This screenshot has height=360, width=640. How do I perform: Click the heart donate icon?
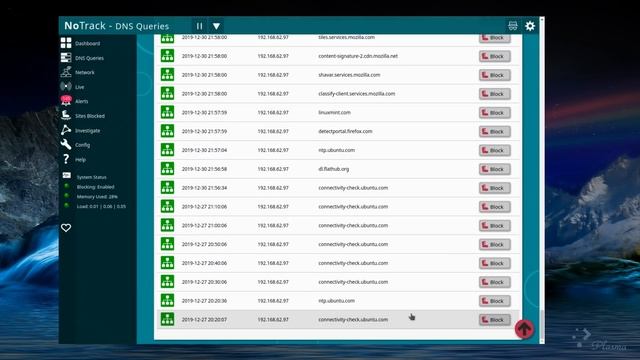(66, 228)
